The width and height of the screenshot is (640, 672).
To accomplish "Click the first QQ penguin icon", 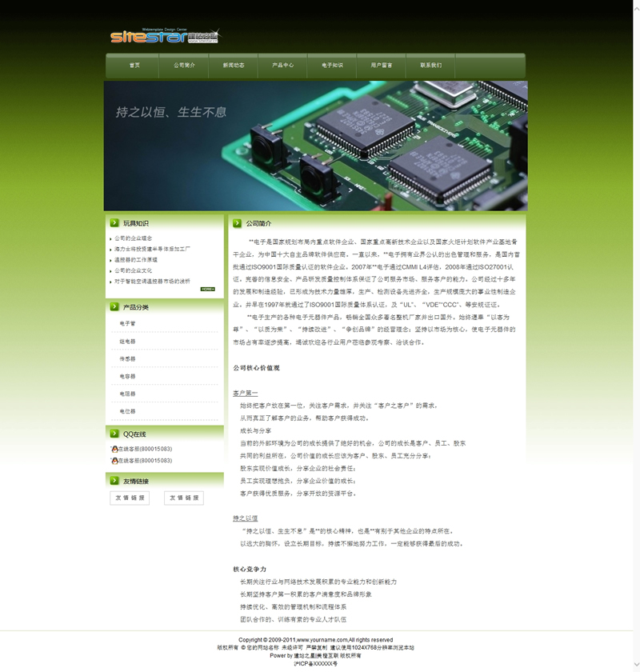I will [114, 449].
